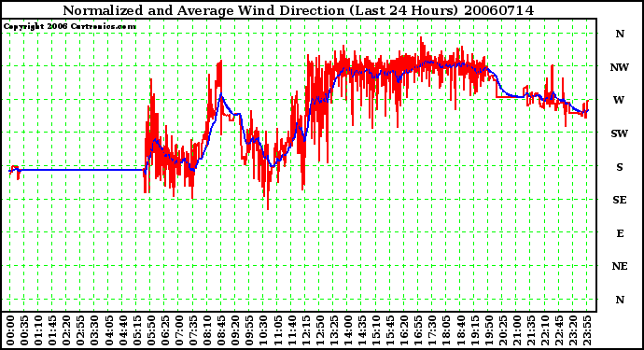Select the '09:55' time label
644x350 pixels.
tap(249, 330)
